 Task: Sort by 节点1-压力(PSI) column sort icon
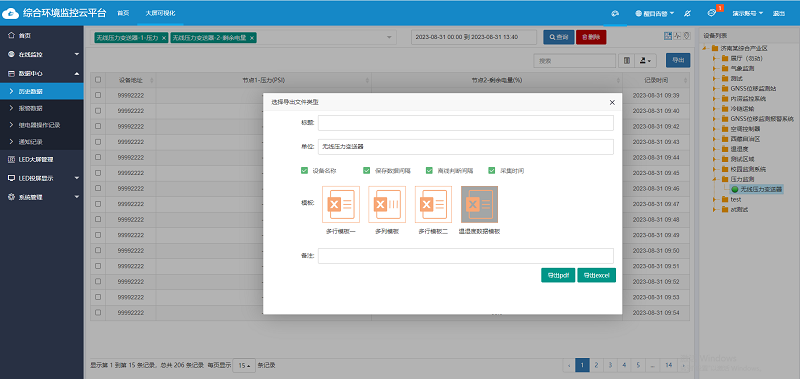367,81
